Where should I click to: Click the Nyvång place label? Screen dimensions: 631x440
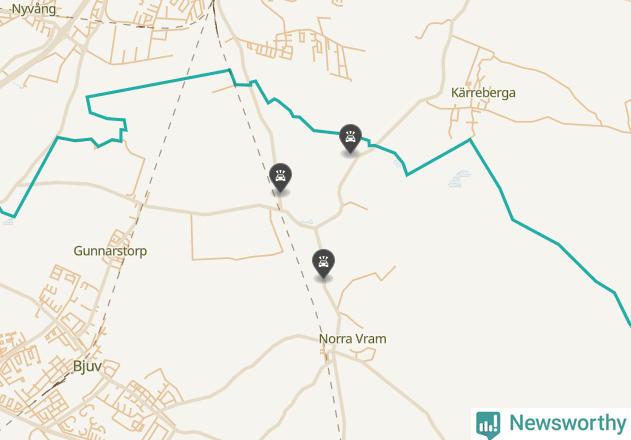pos(34,9)
